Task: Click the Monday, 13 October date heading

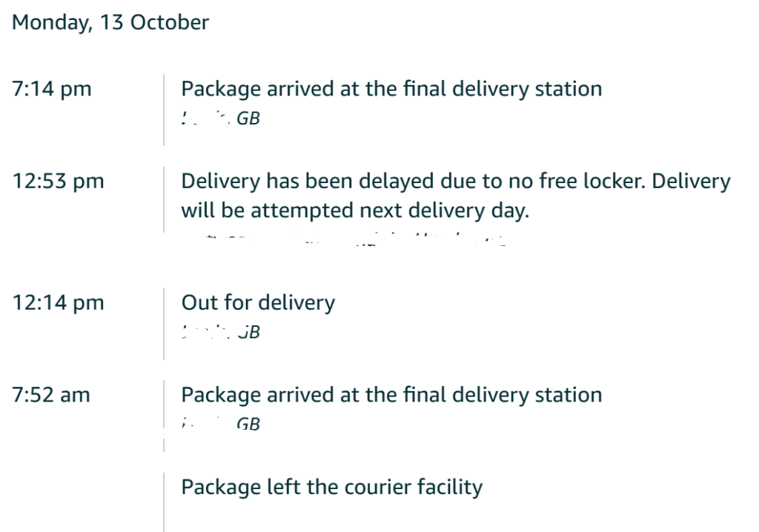Action: (110, 22)
